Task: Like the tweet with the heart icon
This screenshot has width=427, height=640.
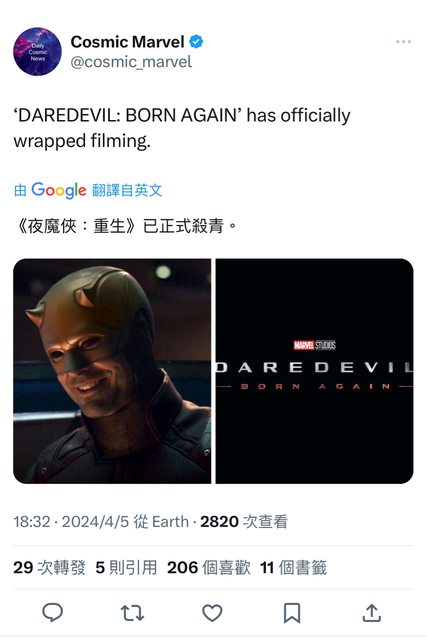Action: coord(212,613)
